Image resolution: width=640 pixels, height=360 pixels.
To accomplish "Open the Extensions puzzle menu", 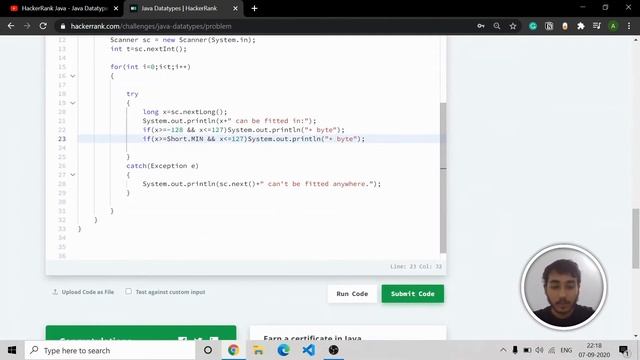I will click(581, 26).
